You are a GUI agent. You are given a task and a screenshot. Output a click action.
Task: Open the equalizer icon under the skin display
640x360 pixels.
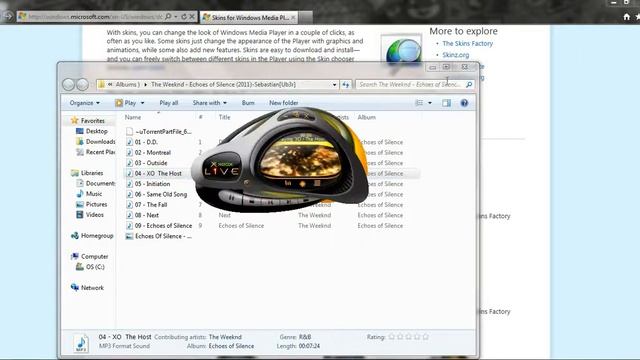[x=288, y=184]
